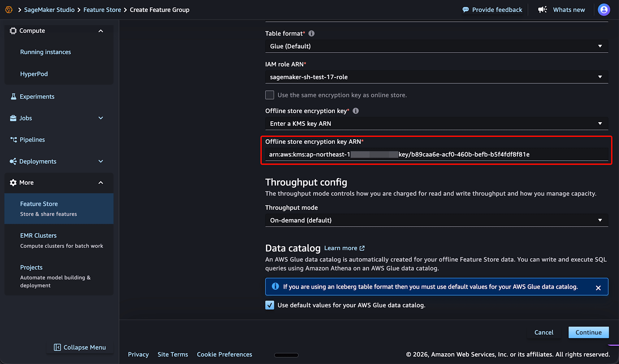The height and width of the screenshot is (364, 619).
Task: Collapse the Compute section chevron
Action: (101, 31)
